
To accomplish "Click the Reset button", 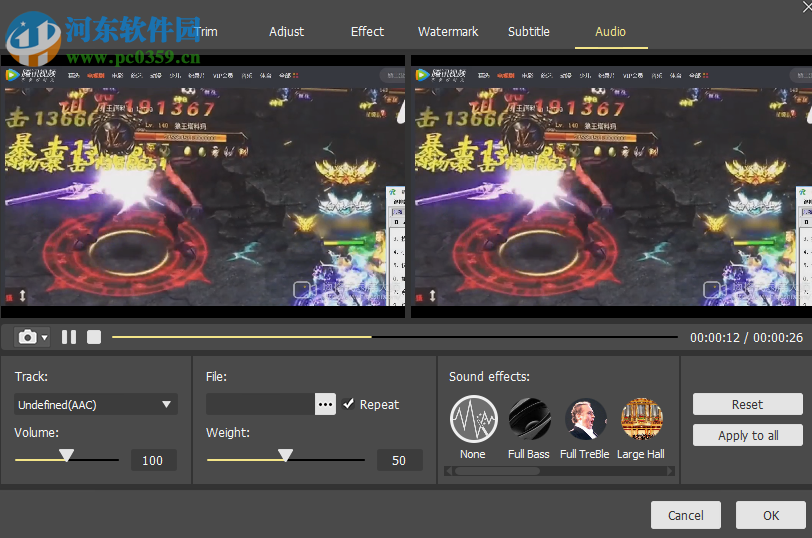I will pos(747,404).
